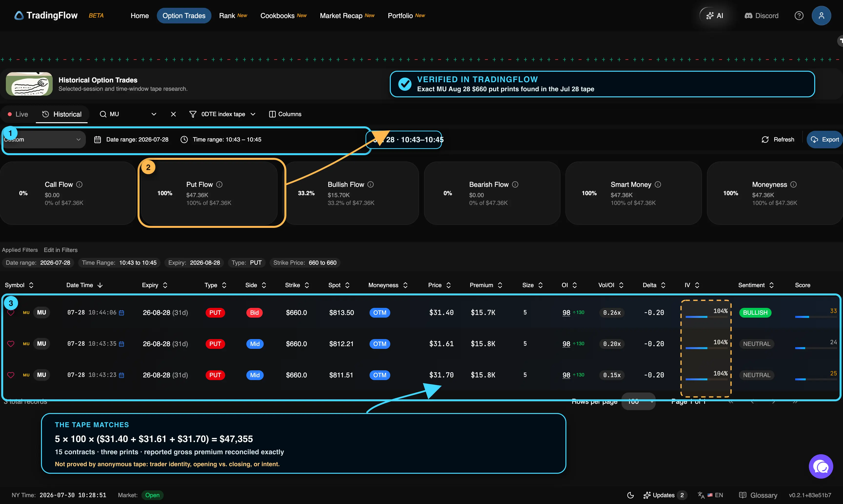
Task: Click Edit in Filters link
Action: point(61,250)
